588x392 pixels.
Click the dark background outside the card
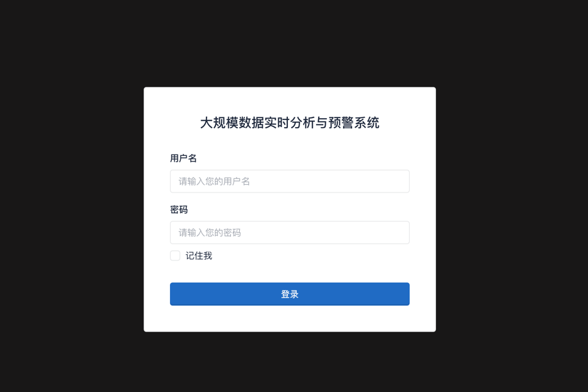point(71,195)
